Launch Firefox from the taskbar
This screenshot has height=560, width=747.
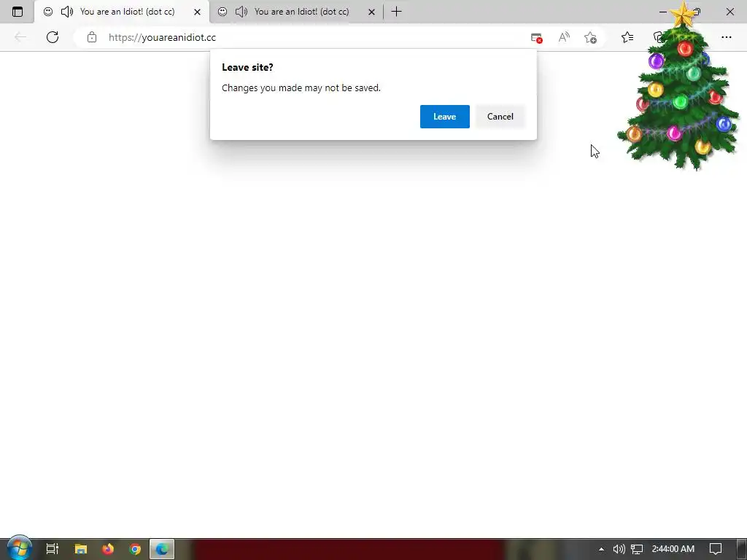coord(108,549)
